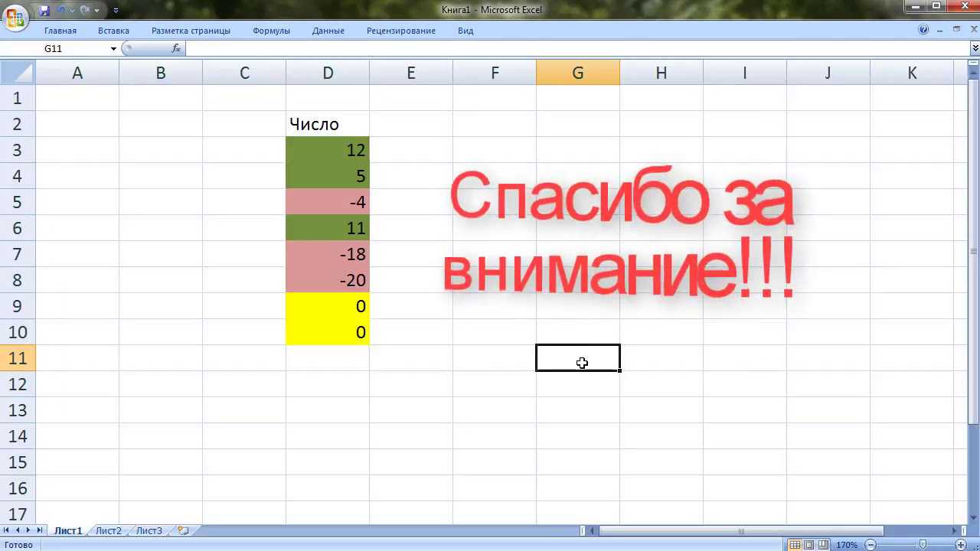Expand the formula bar with double chevron

click(975, 48)
